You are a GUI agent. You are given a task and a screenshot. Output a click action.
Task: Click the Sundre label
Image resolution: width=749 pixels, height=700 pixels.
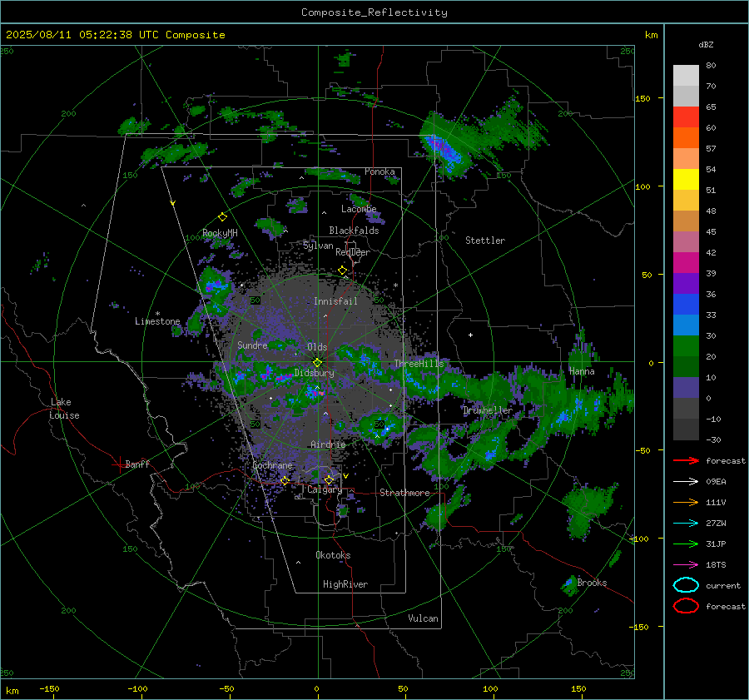252,345
